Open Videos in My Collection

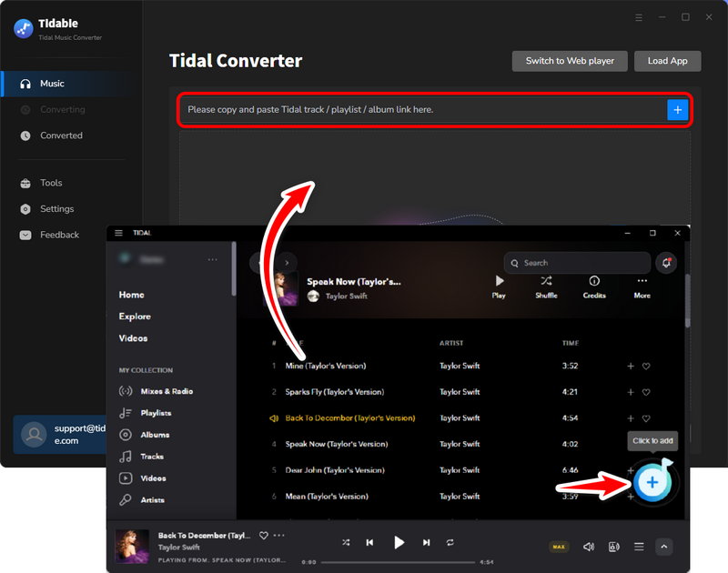143,478
